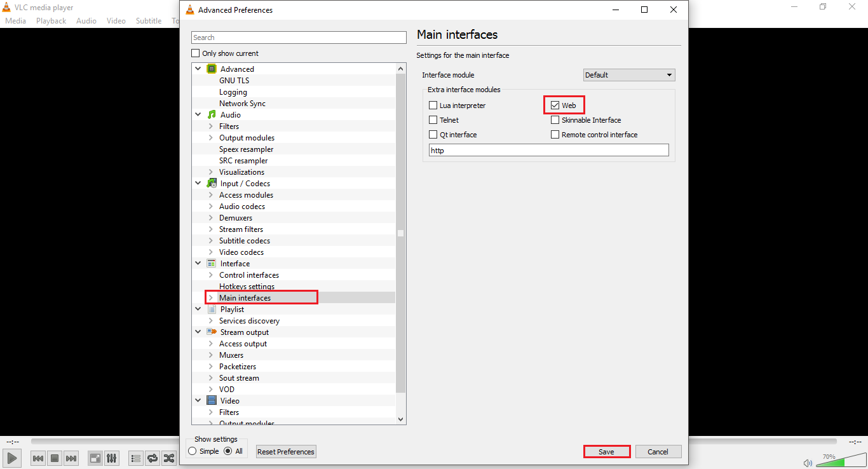Expand the Audio Filters tree node
Screen dimensions: 868x469
tap(211, 126)
